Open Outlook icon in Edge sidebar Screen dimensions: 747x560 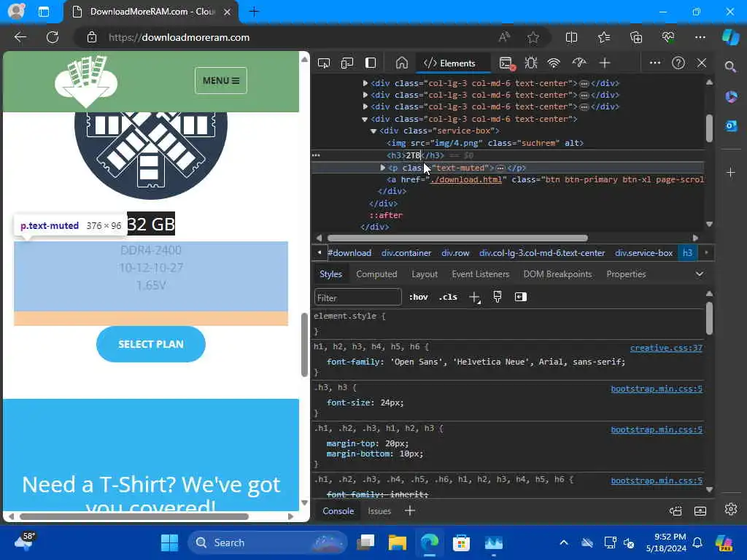pos(731,125)
